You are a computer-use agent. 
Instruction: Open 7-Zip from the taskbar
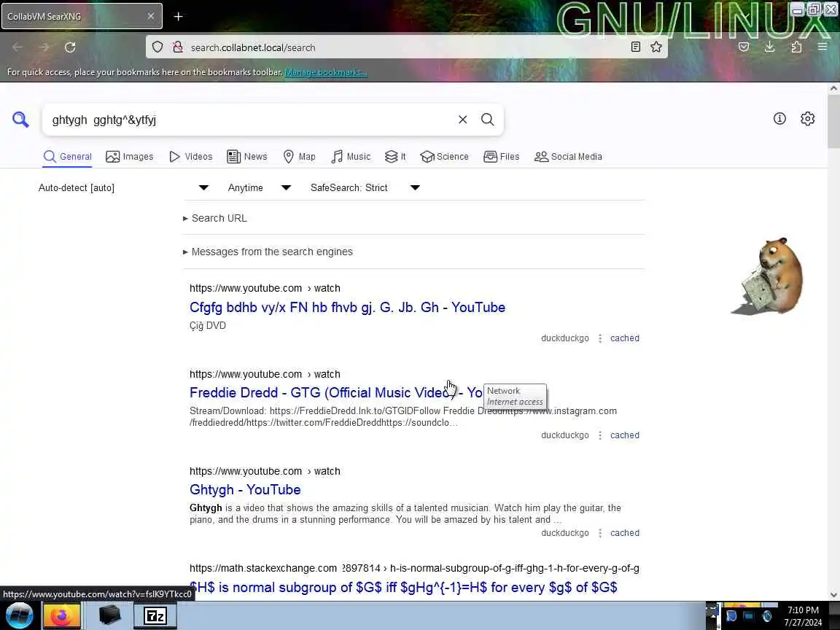pos(155,615)
